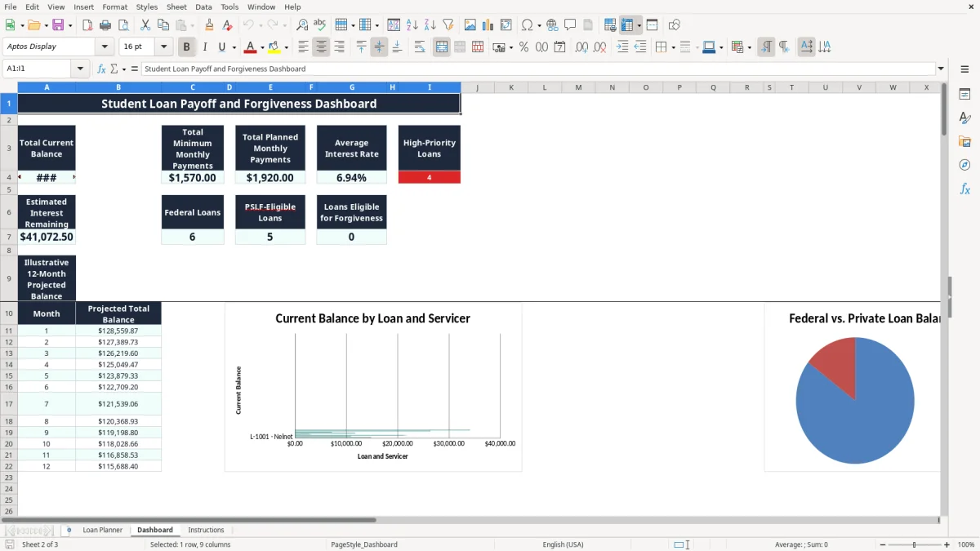Open the Sheet menu

click(x=176, y=7)
